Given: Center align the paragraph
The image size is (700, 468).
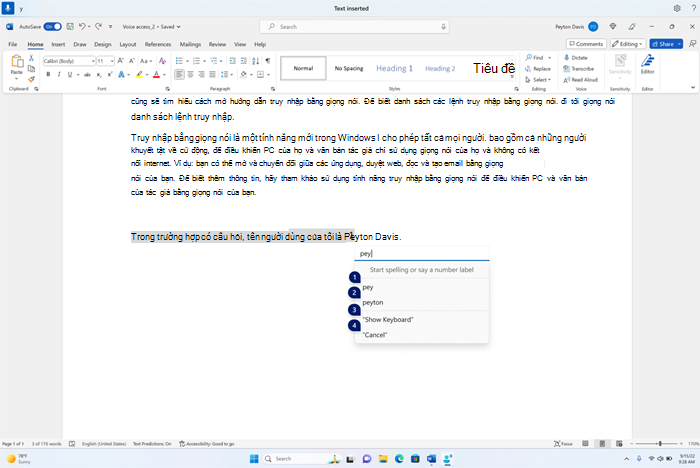Looking at the screenshot, I should point(190,75).
